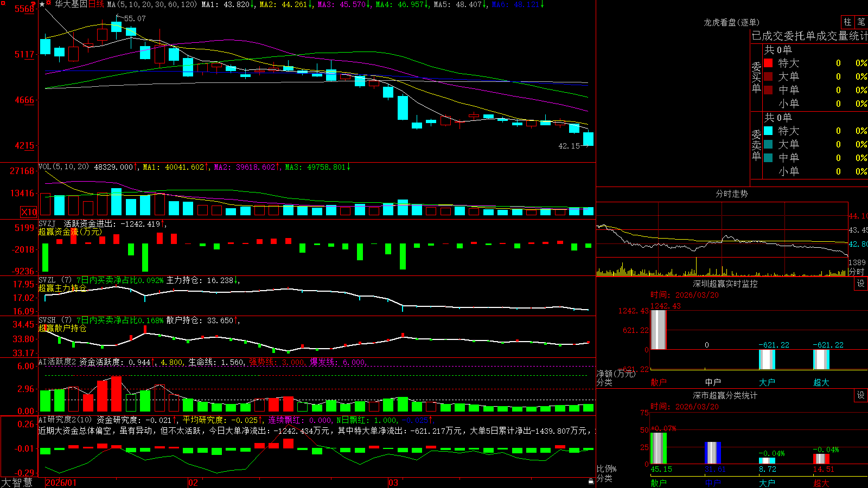
Task: Click the 02 month marker on timeline
Action: tap(193, 483)
